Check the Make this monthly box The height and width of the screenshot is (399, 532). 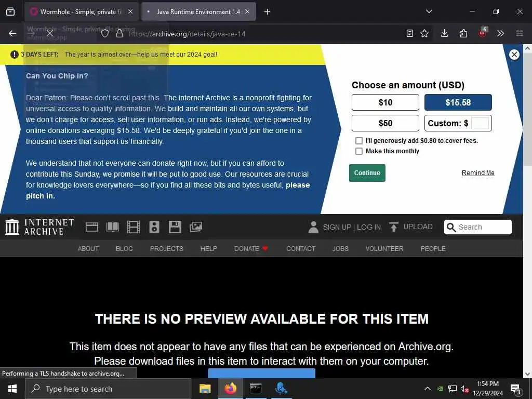pyautogui.click(x=358, y=151)
